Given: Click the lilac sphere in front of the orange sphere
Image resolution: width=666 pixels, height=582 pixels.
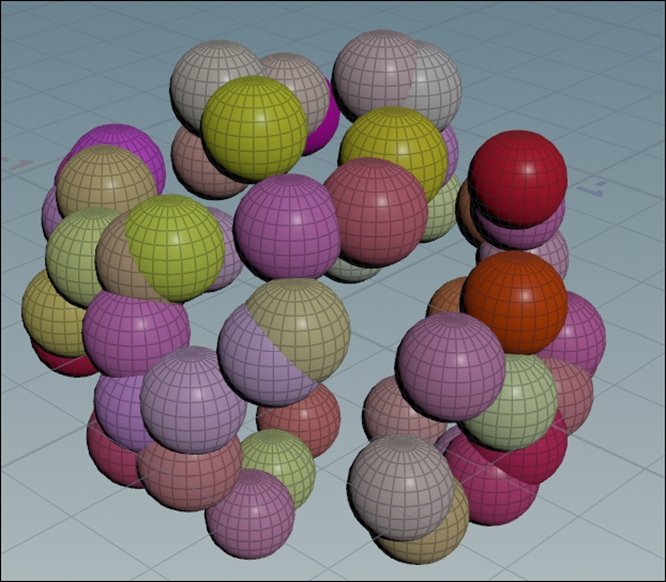Looking at the screenshot, I should (x=452, y=366).
